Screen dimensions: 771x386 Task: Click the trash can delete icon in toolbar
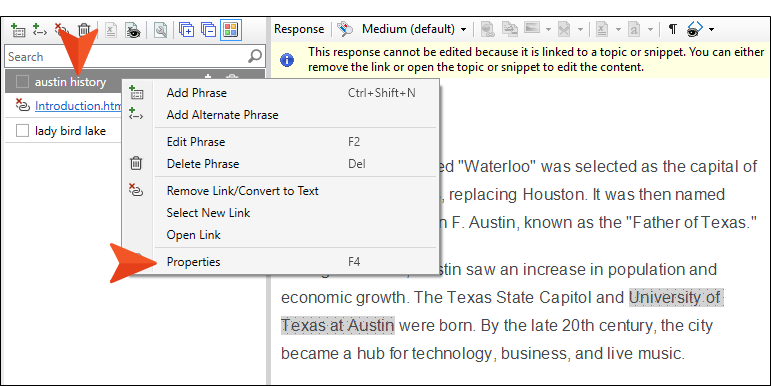pos(84,30)
